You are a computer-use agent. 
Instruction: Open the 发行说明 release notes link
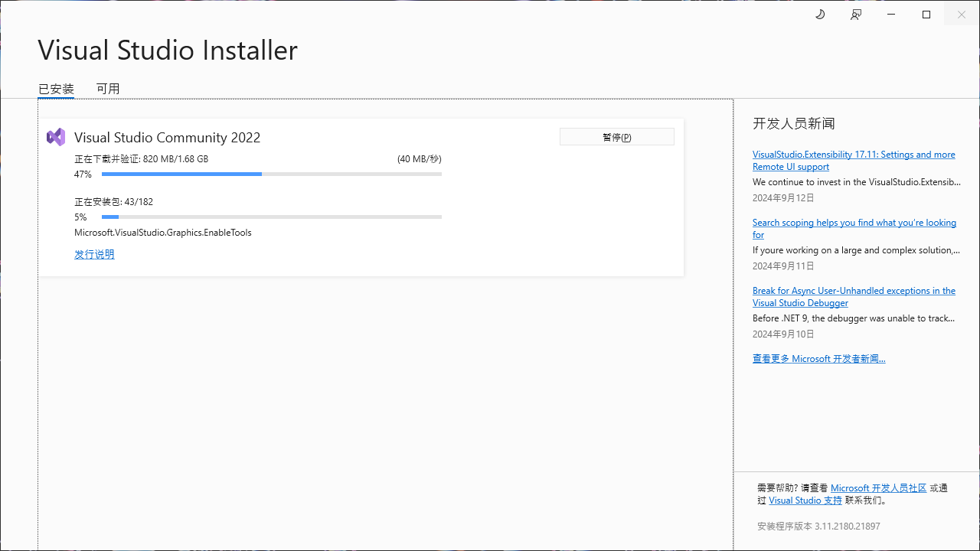click(94, 253)
